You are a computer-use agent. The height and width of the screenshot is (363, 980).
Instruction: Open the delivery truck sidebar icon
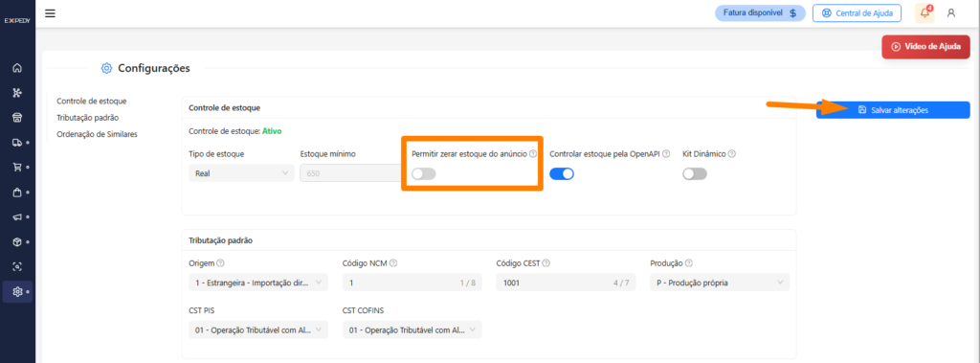pyautogui.click(x=17, y=143)
